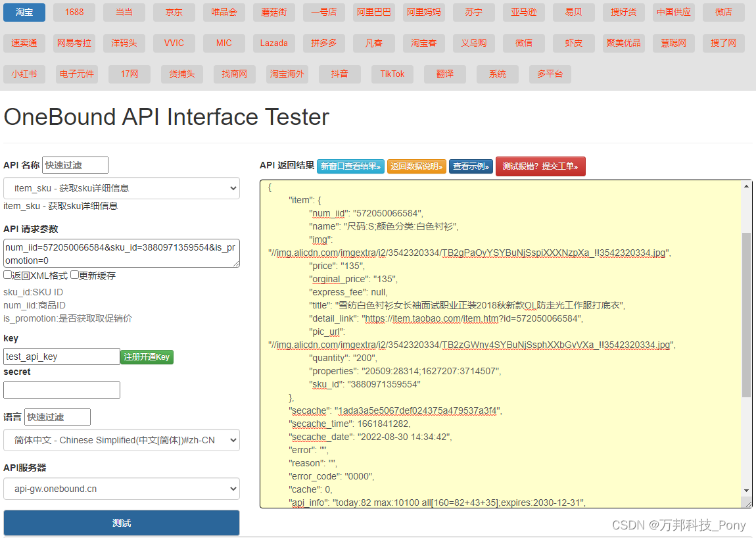Open the 速卖通 tab

[24, 43]
